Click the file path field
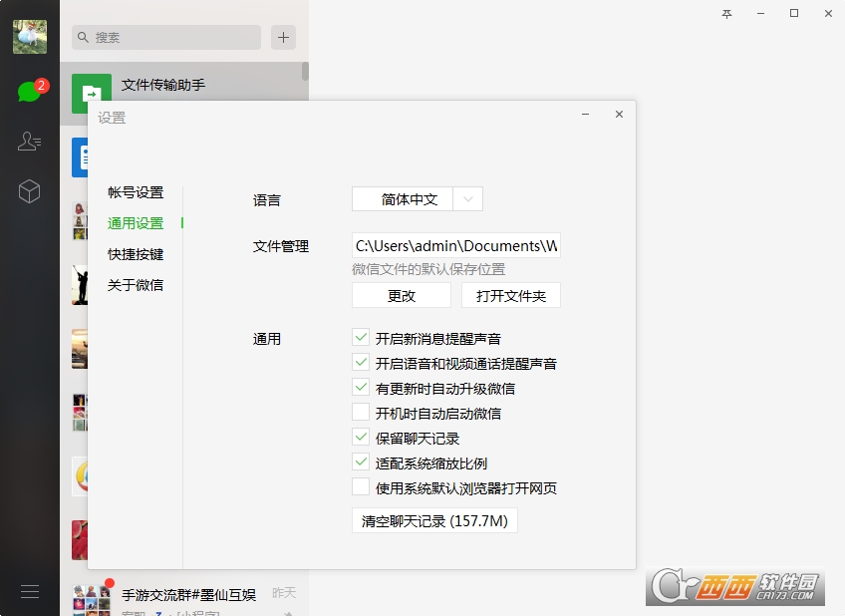845x616 pixels. [x=456, y=246]
